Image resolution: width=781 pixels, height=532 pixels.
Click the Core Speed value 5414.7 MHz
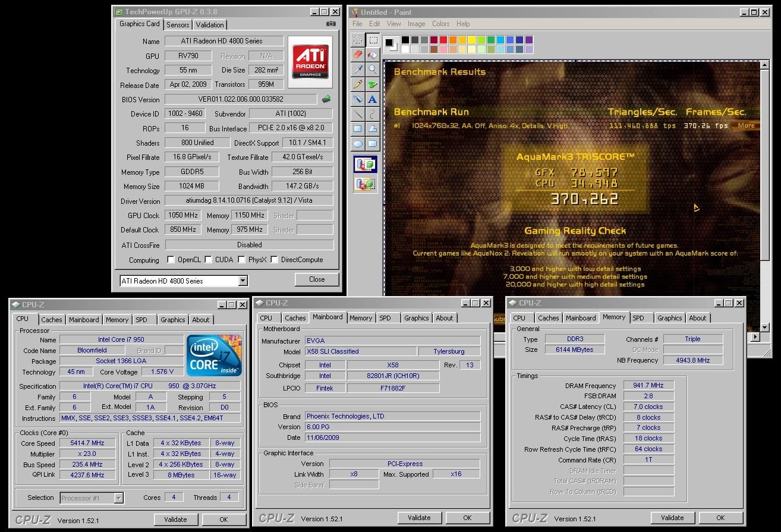pos(87,443)
